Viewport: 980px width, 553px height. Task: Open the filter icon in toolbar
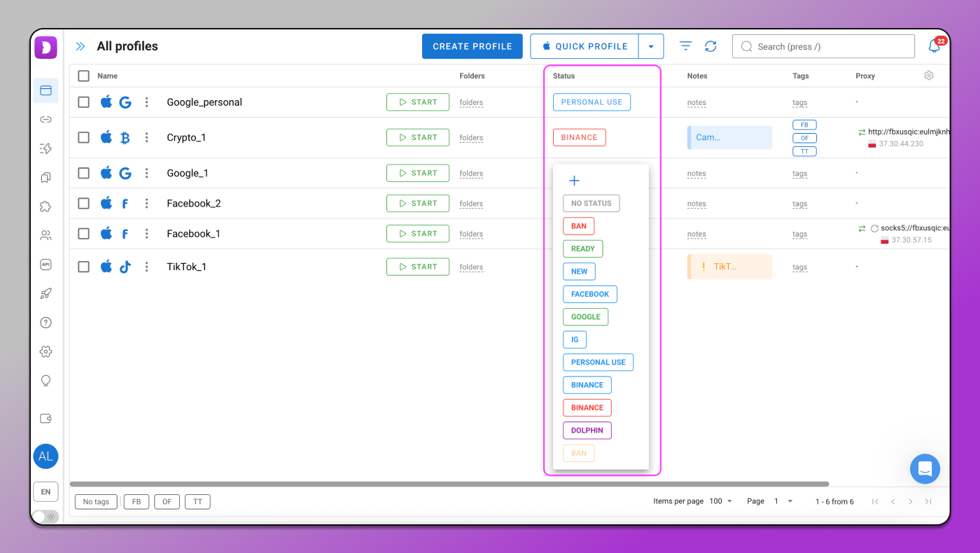pyautogui.click(x=685, y=46)
